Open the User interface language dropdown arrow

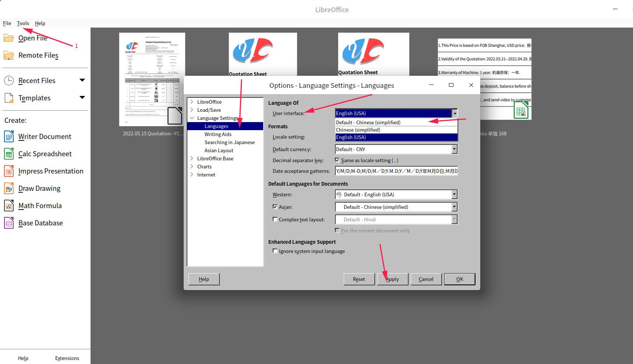(x=455, y=113)
